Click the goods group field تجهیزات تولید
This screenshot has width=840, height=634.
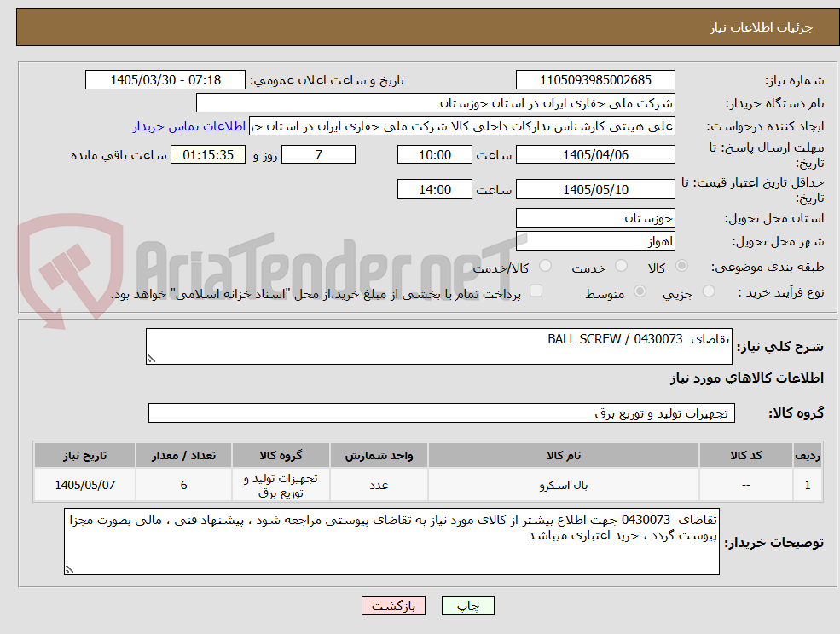(x=442, y=412)
